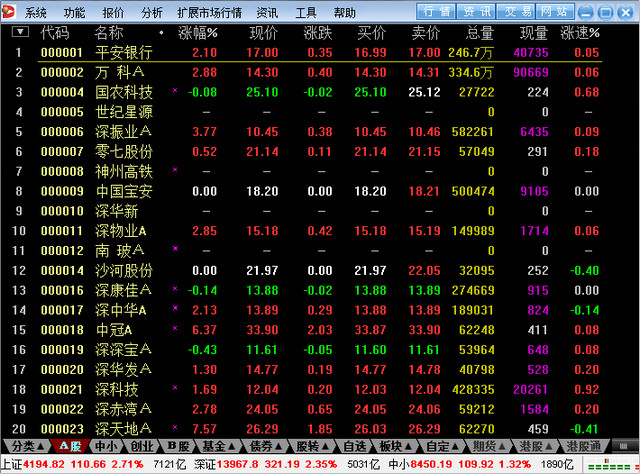Switch to the 创业 tab

(x=141, y=446)
